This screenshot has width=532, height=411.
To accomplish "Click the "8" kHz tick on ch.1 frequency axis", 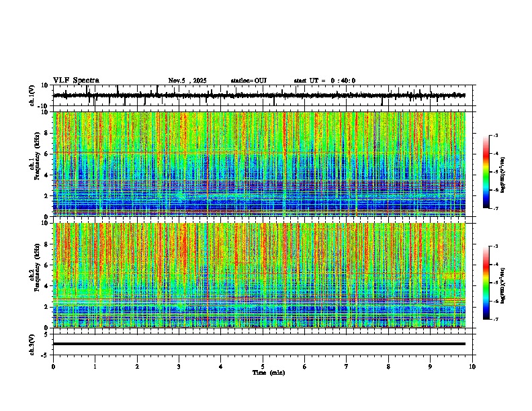I will [46, 133].
